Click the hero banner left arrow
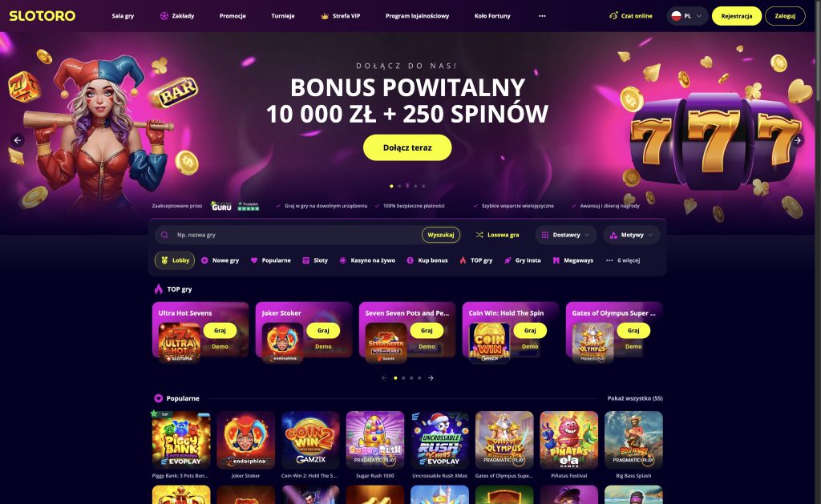Image resolution: width=821 pixels, height=504 pixels. 18,140
